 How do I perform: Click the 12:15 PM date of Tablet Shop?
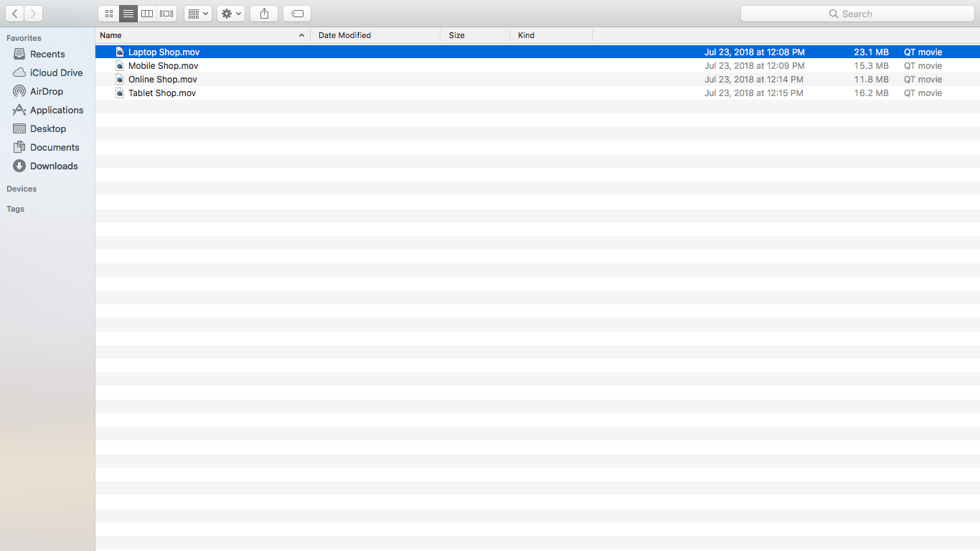tap(754, 93)
